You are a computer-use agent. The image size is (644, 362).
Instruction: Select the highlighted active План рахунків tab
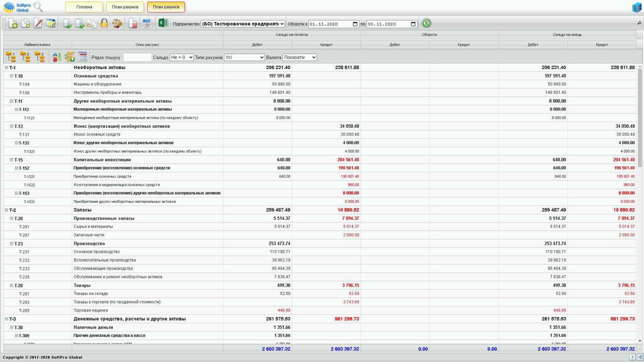pos(166,7)
